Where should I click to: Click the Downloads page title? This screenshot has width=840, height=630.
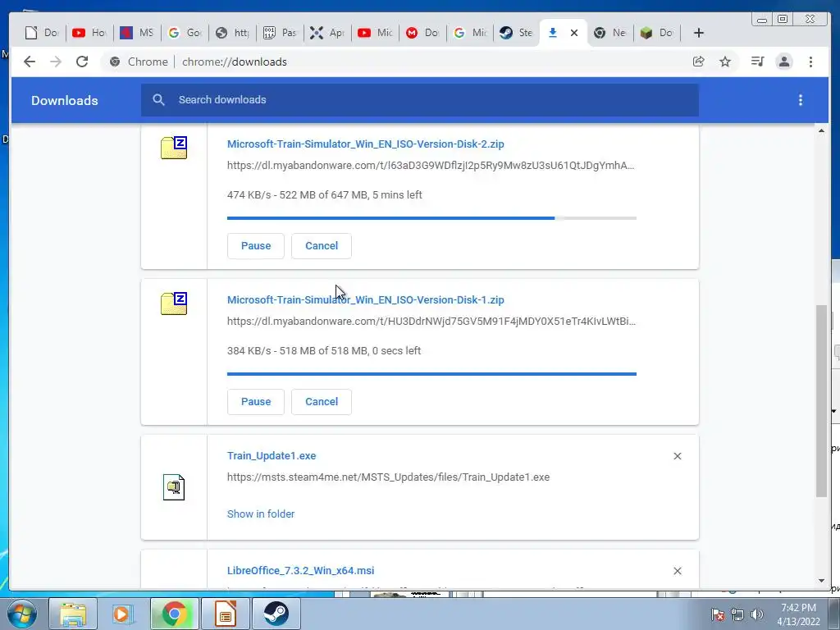coord(64,101)
